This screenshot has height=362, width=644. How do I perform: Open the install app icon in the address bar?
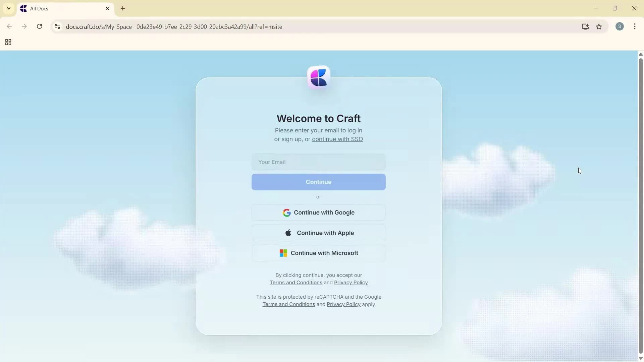point(585,26)
